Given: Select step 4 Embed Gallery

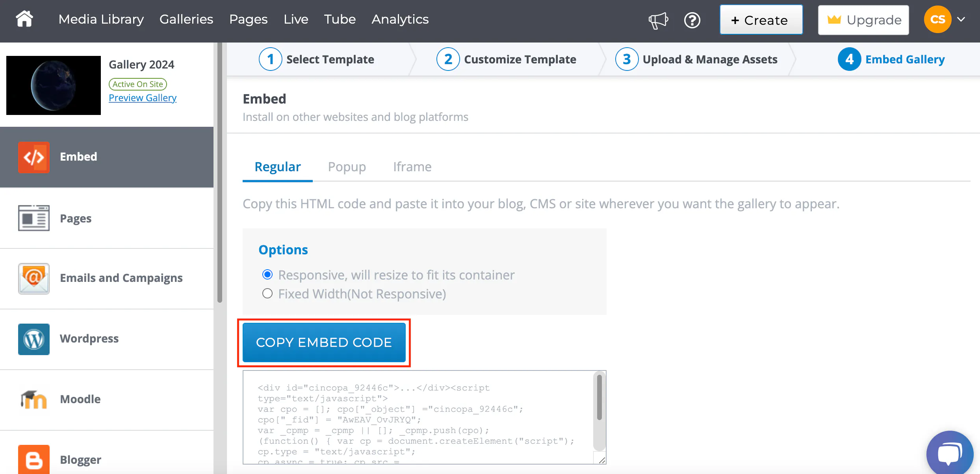Looking at the screenshot, I should pos(891,59).
